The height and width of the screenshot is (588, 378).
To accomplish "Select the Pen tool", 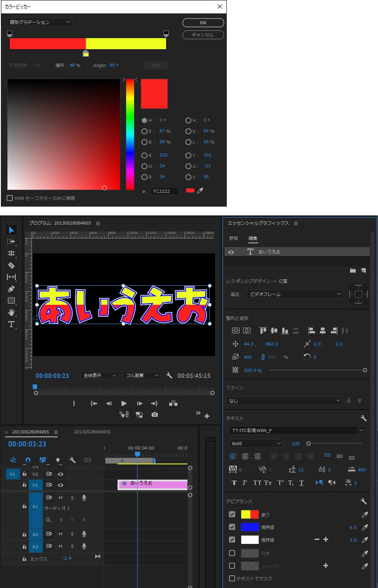I will point(11,289).
